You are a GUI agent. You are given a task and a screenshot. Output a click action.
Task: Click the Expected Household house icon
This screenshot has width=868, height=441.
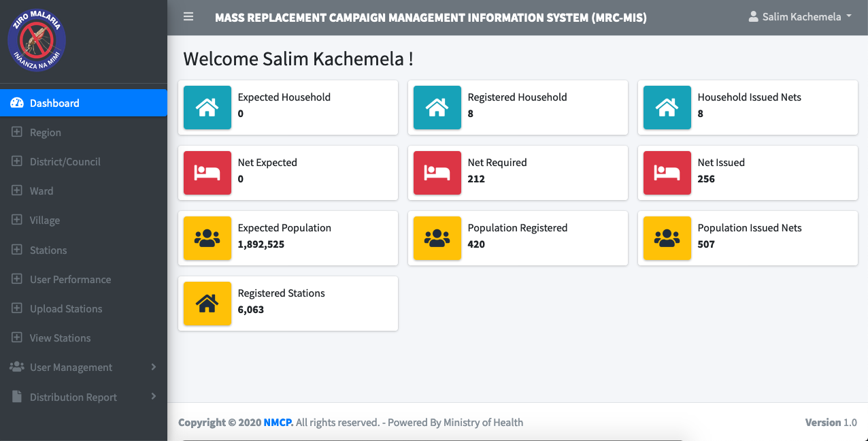207,108
